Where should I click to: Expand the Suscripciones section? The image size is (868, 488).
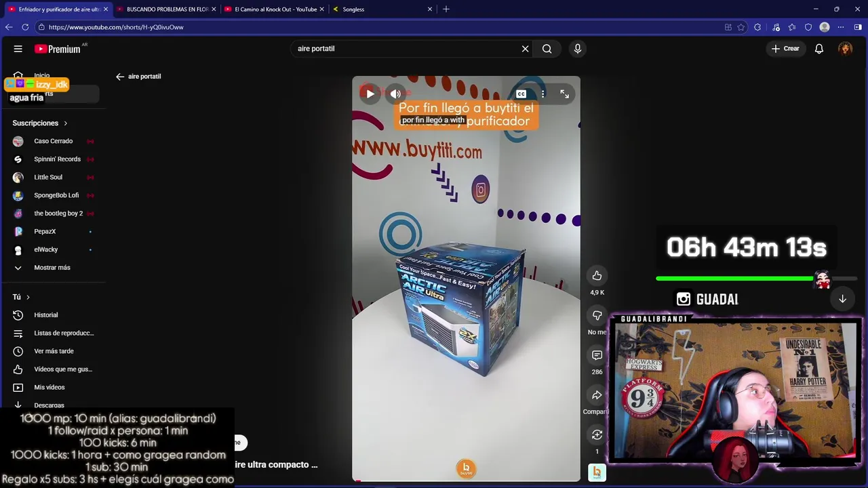(40, 123)
